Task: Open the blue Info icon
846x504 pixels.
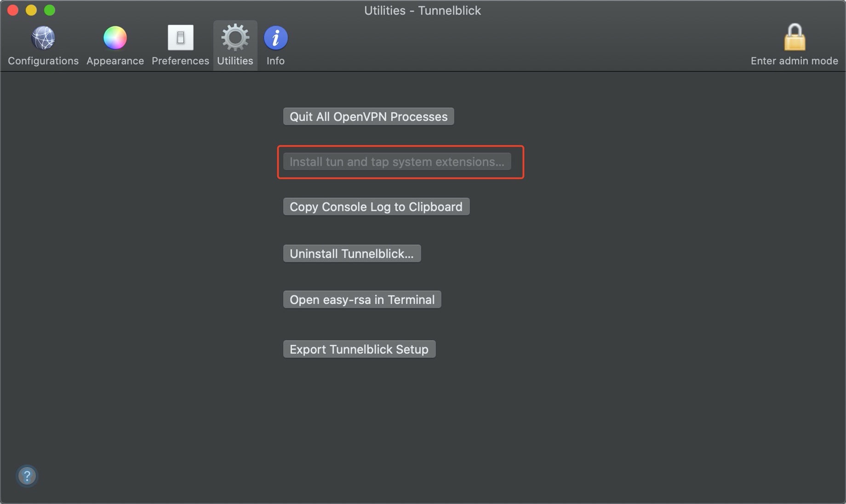Action: 275,38
